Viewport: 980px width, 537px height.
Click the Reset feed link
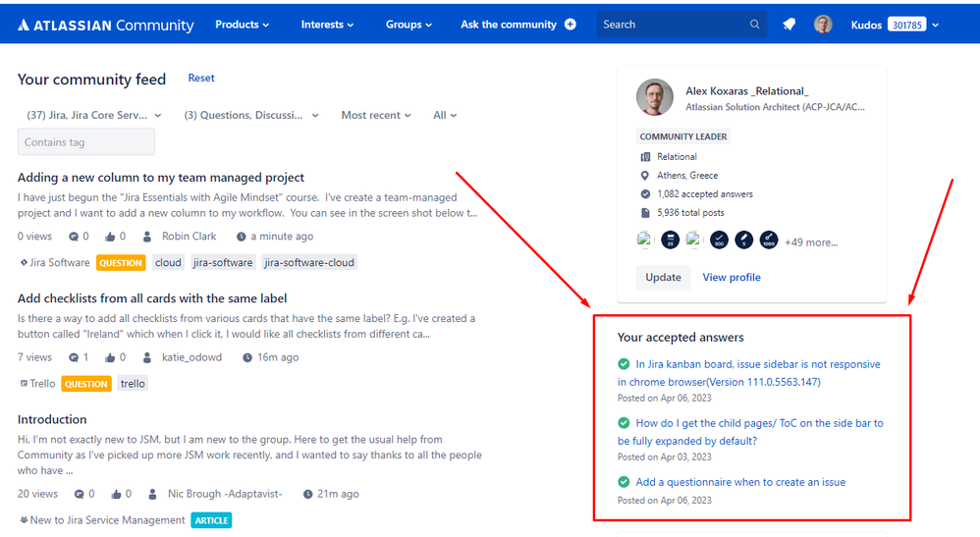coord(201,79)
